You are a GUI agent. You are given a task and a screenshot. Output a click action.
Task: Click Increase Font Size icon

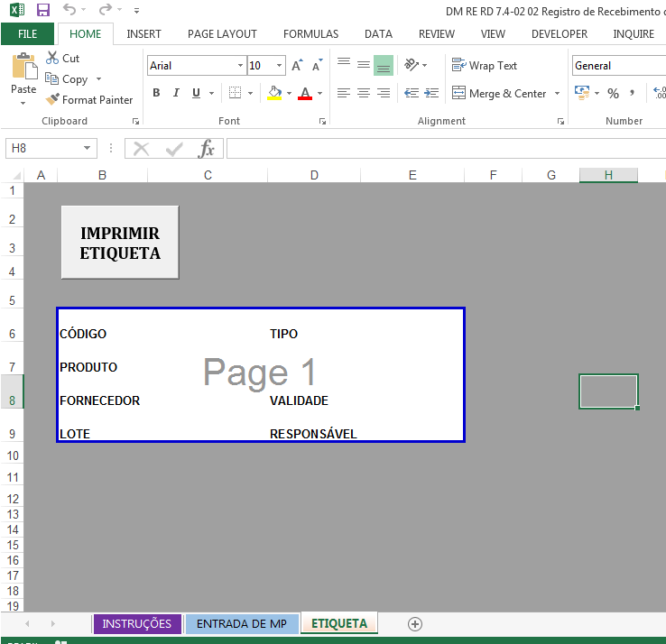(297, 65)
